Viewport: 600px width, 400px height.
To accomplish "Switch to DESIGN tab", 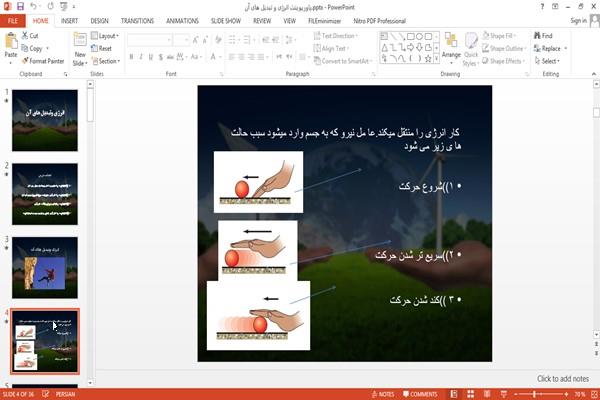I will click(99, 21).
